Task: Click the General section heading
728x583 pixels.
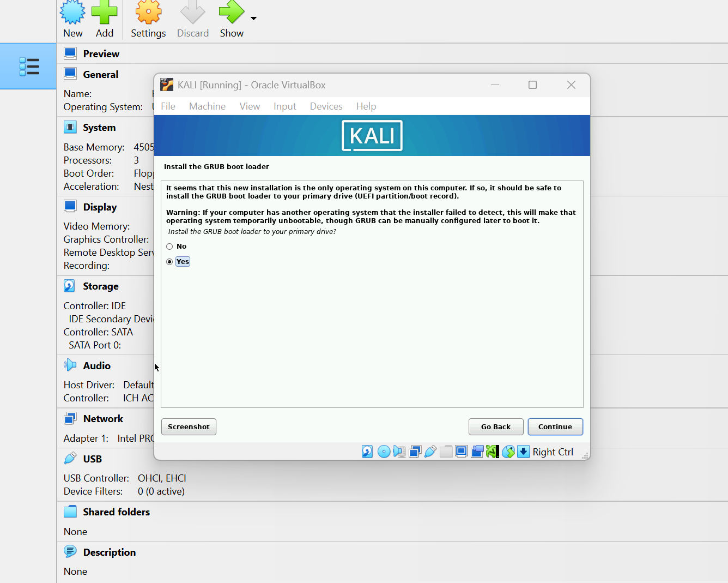Action: coord(100,75)
